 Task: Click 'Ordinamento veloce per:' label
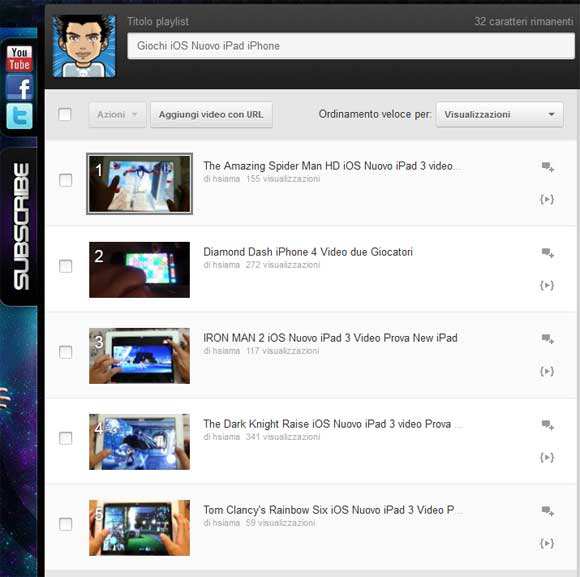pyautogui.click(x=375, y=114)
